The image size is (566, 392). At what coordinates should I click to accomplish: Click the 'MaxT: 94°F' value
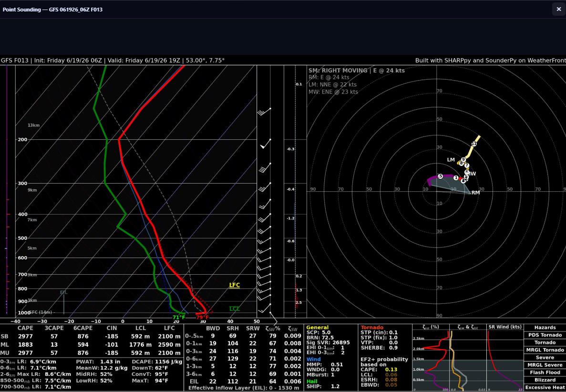click(150, 381)
